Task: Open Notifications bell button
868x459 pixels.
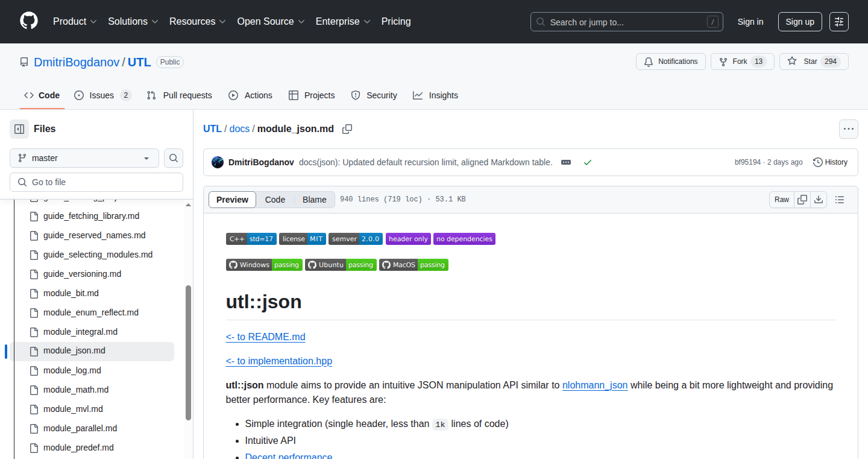Action: pyautogui.click(x=671, y=62)
